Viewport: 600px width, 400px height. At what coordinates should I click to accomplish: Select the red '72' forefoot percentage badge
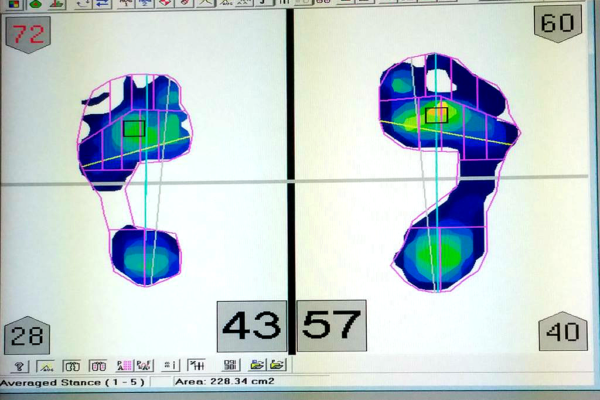tap(28, 34)
